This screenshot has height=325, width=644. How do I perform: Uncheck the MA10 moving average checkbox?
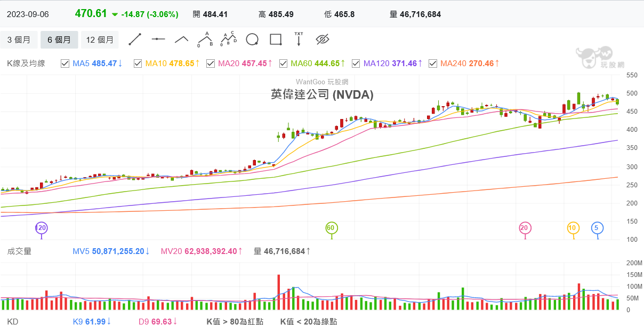coord(138,64)
